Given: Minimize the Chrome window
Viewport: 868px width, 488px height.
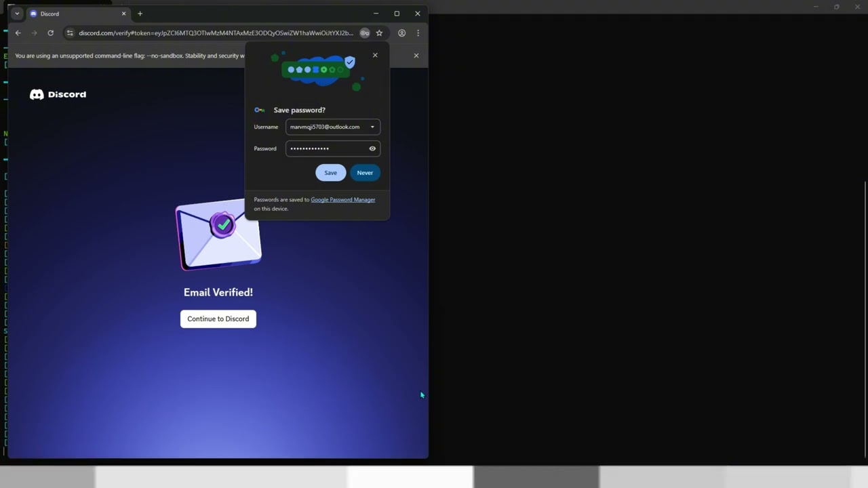Looking at the screenshot, I should pos(376,14).
